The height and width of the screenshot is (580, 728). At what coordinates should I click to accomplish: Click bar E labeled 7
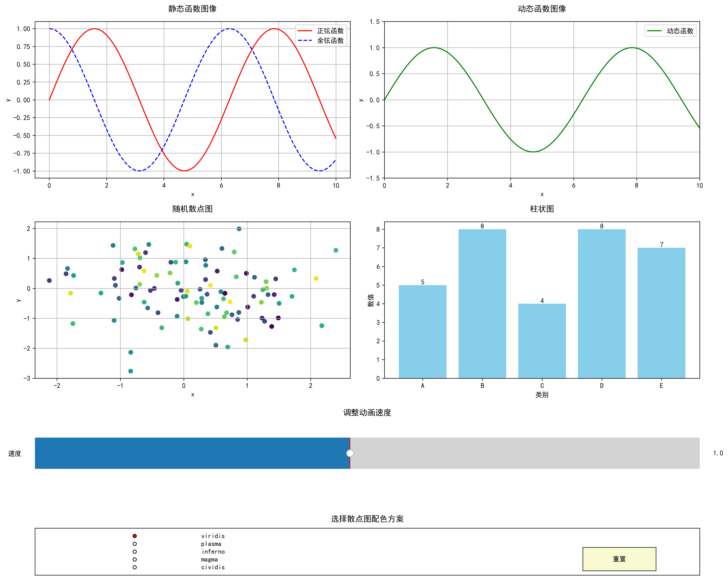pos(661,313)
